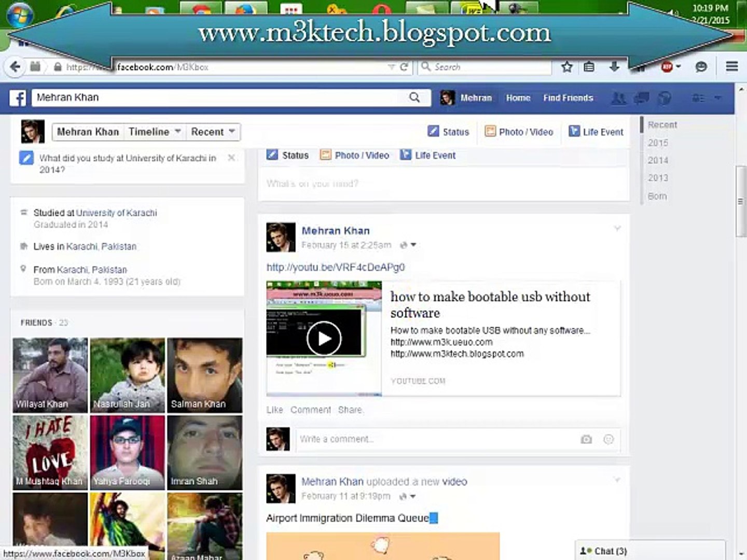
Task: Select Photo / Video in sticky header
Action: tap(519, 132)
